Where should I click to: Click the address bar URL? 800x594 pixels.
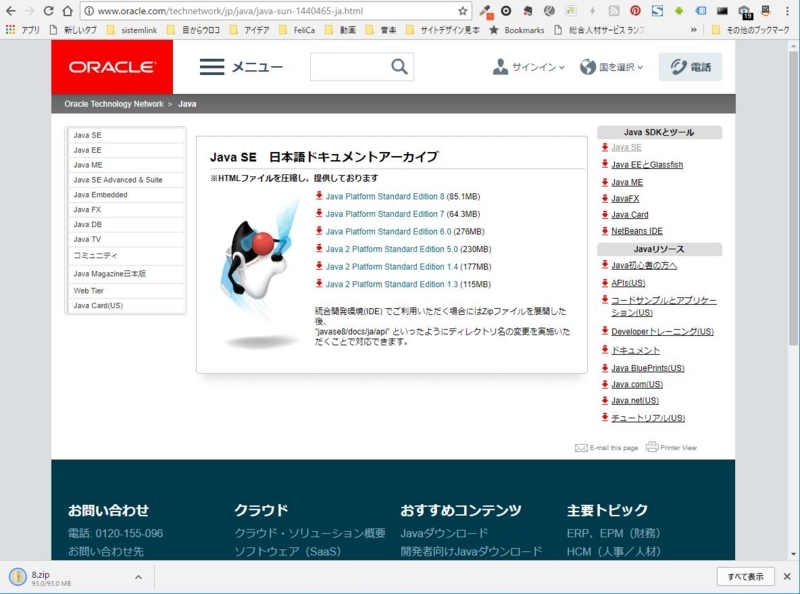pyautogui.click(x=231, y=11)
